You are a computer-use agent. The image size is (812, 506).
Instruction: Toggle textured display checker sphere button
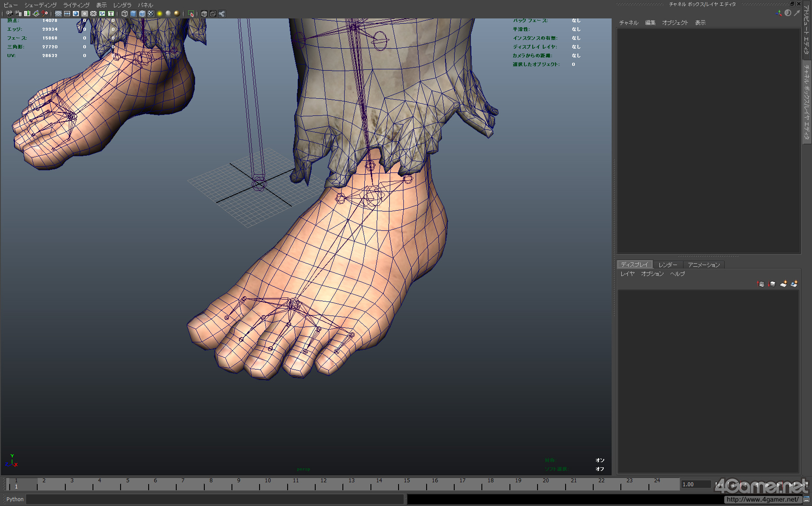tap(151, 14)
